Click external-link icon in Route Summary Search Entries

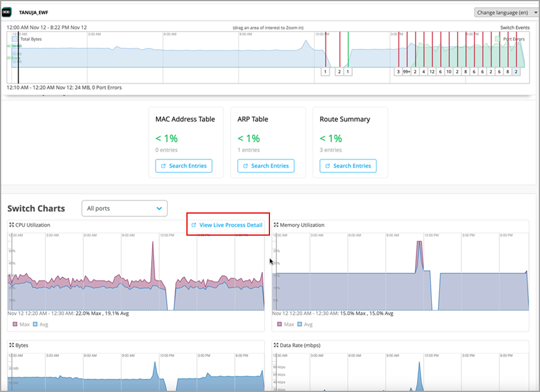pos(327,166)
